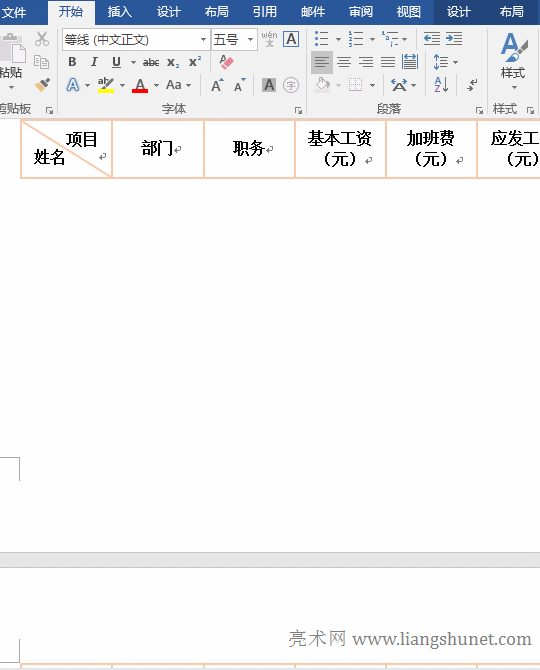Select Align Left paragraph button
Viewport: 540px width, 670px height.
322,62
